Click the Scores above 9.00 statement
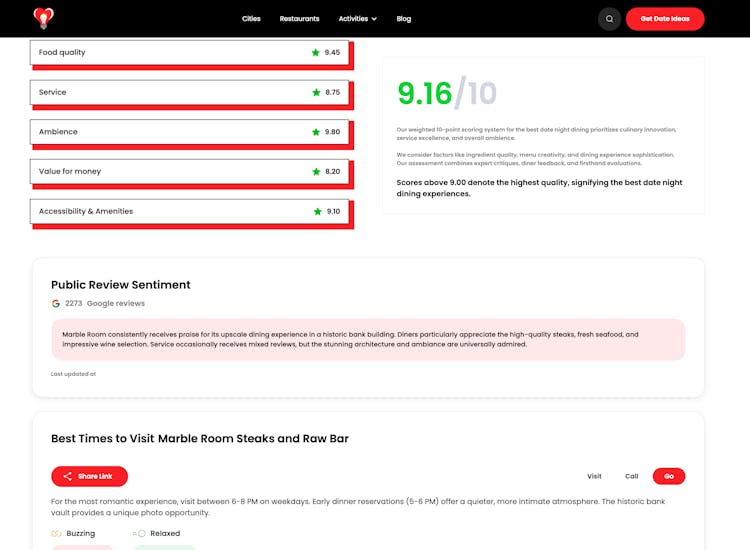 point(540,188)
